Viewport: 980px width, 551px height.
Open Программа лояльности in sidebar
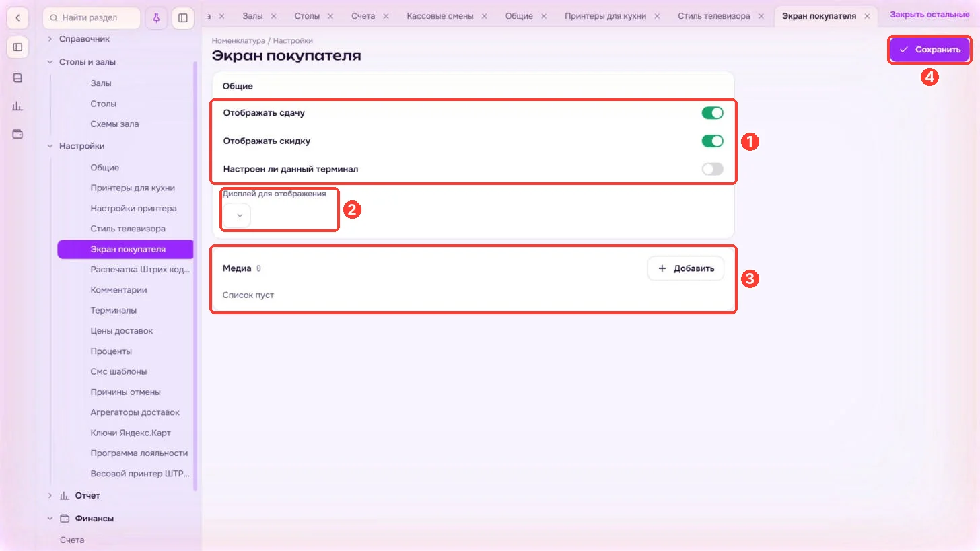(x=139, y=453)
